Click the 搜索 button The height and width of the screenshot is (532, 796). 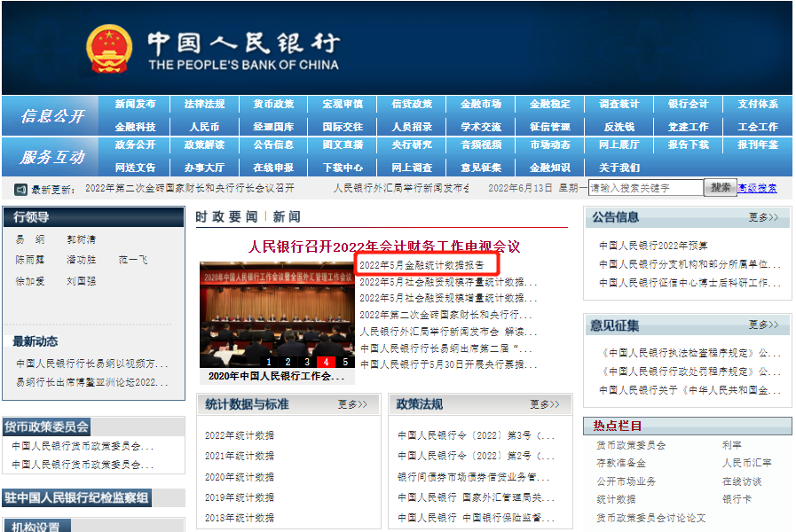coord(721,188)
